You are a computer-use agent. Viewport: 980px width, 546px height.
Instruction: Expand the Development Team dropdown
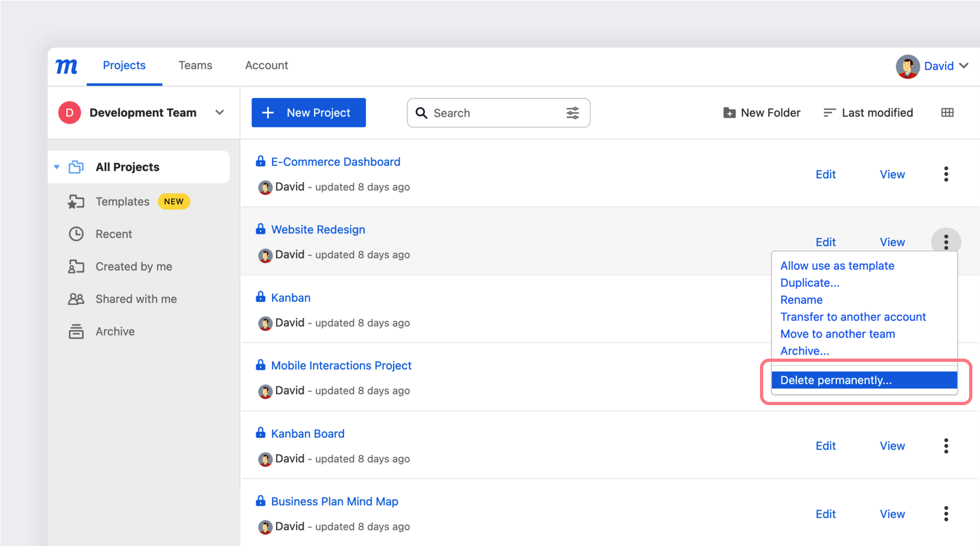[x=219, y=112]
